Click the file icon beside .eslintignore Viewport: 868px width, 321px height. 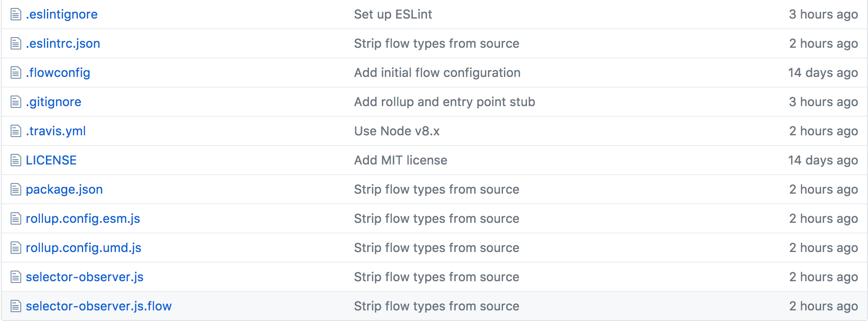click(16, 15)
